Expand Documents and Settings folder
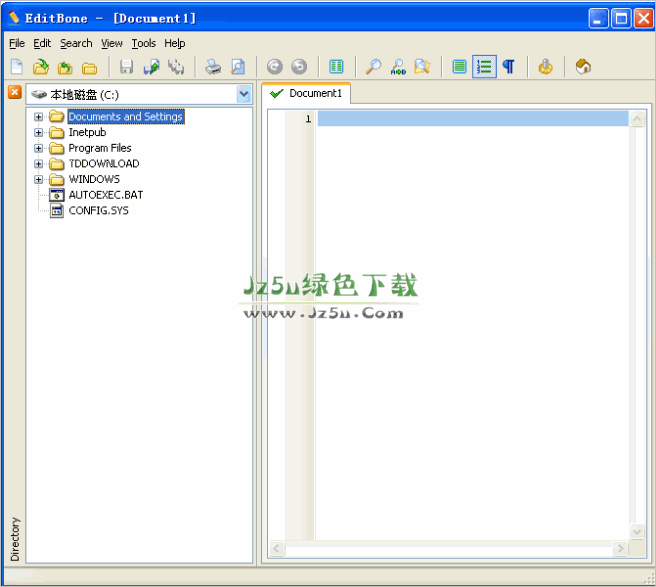 [38, 117]
